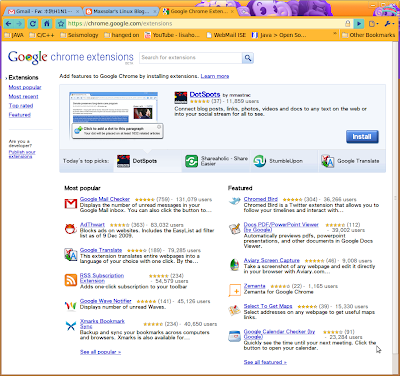Click the Zemanta icon

click(234, 290)
